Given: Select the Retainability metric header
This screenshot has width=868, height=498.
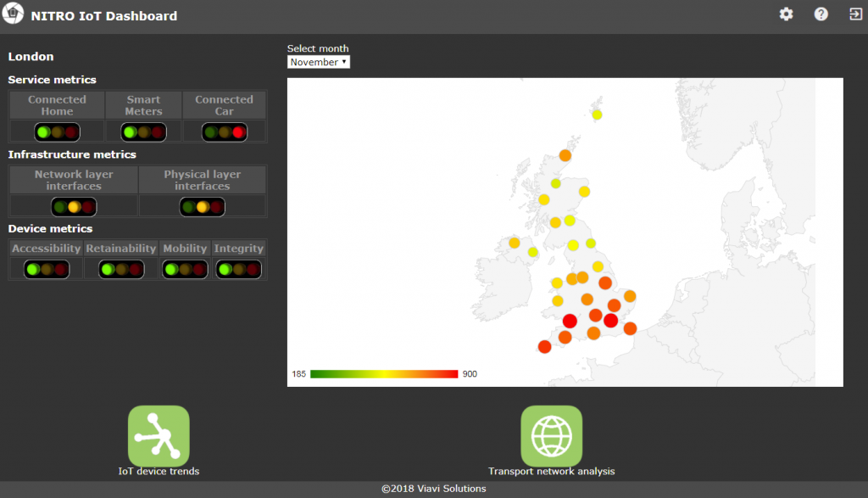Looking at the screenshot, I should coord(121,249).
